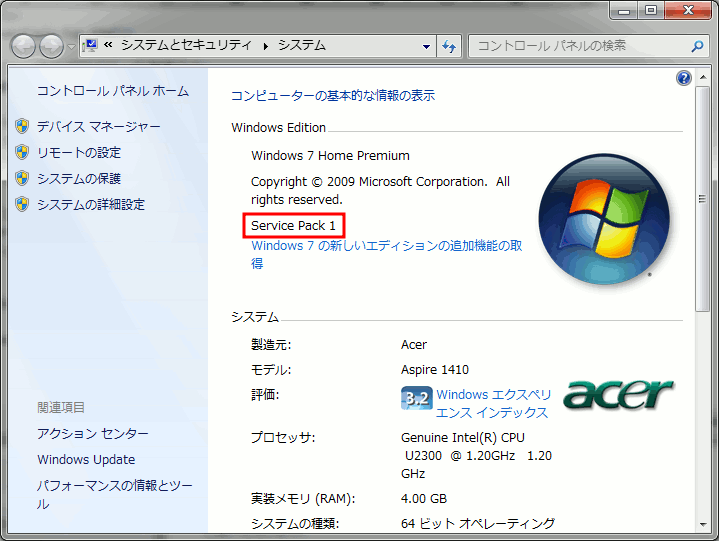Click the Forward navigation arrow button
This screenshot has height=541, width=719.
click(50, 46)
